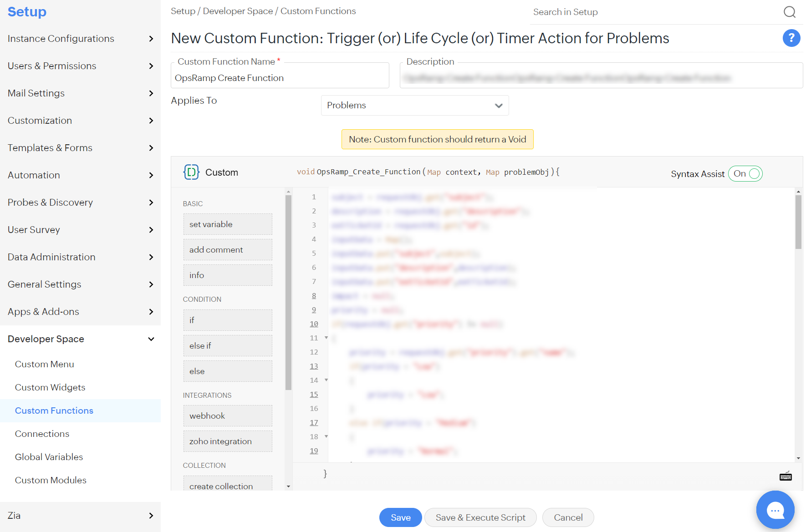The image size is (811, 532).
Task: Expand Mail Settings section
Action: [x=80, y=93]
